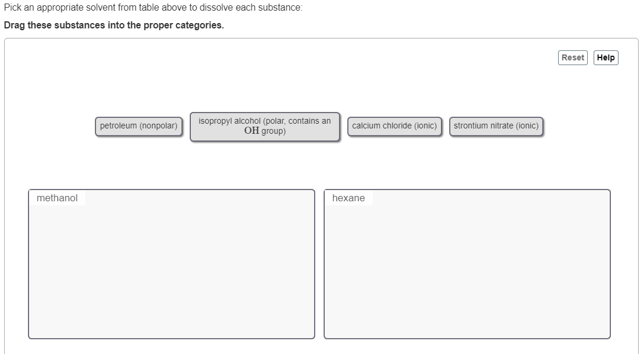Select the substance labeled petroleum
The image size is (644, 354).
[139, 125]
